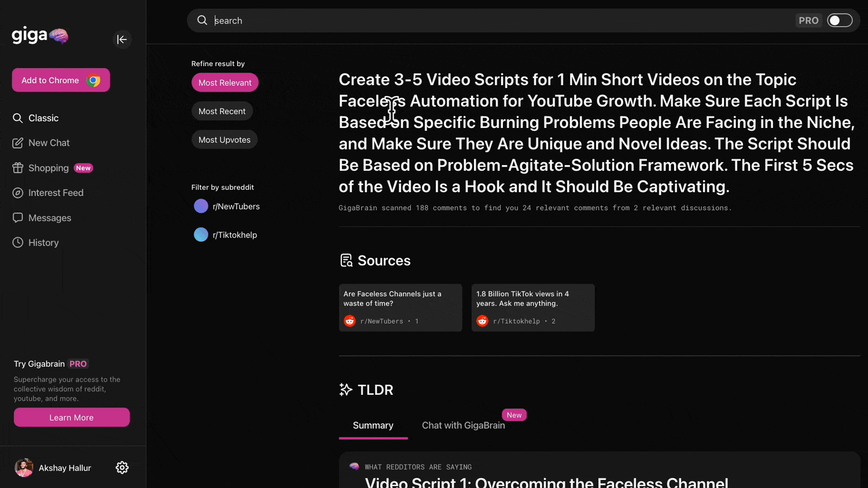Sort results by Most Upvotes
The height and width of the screenshot is (488, 868).
click(225, 140)
